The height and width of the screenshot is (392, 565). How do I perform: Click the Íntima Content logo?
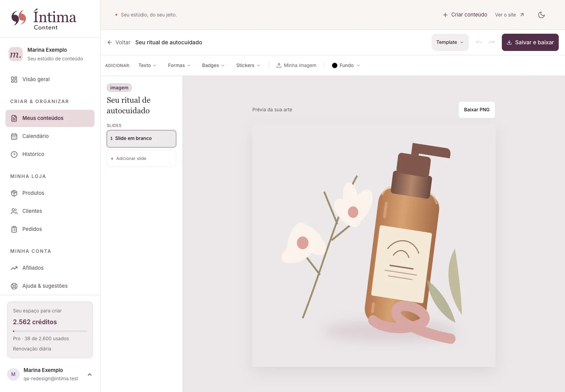coord(44,19)
